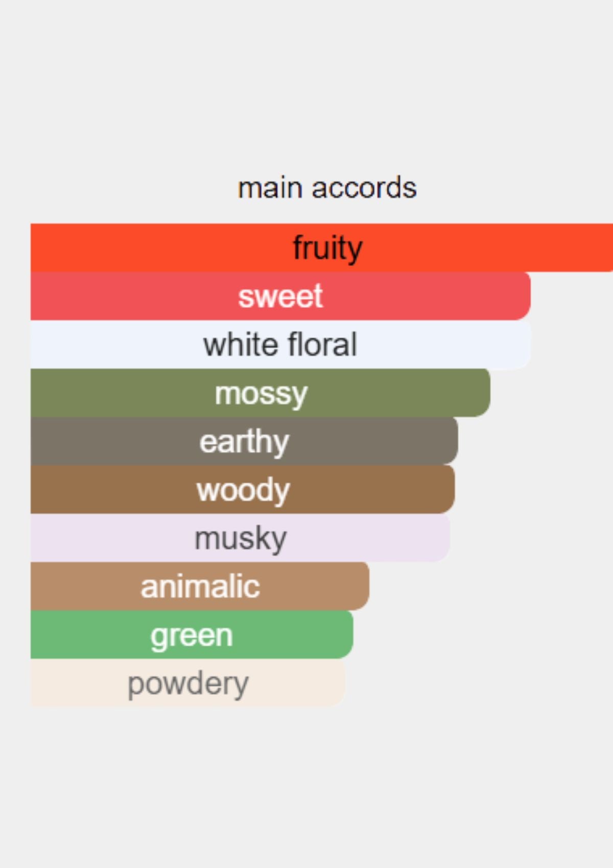This screenshot has width=613, height=868.
Task: Click the "white floral" text label
Action: pyautogui.click(x=280, y=345)
